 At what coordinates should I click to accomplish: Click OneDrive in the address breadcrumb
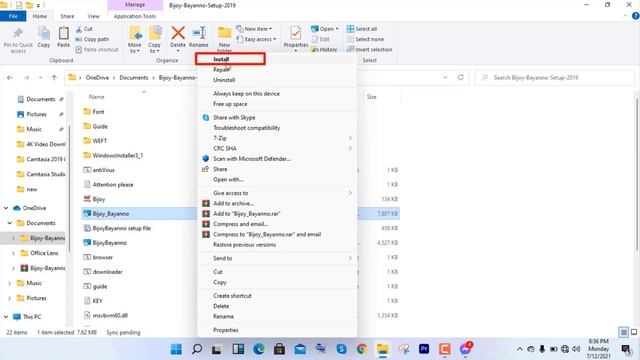(x=97, y=78)
